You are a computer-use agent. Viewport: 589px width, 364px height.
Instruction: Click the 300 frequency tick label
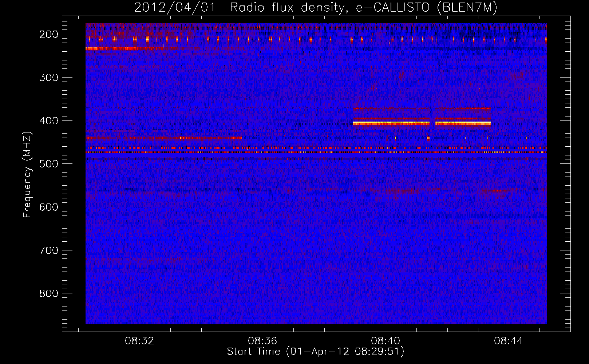[x=49, y=78]
